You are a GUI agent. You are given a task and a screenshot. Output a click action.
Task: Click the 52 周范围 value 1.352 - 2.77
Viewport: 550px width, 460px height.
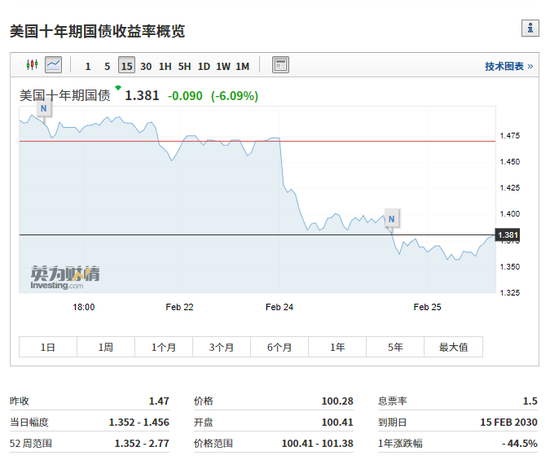tap(142, 443)
